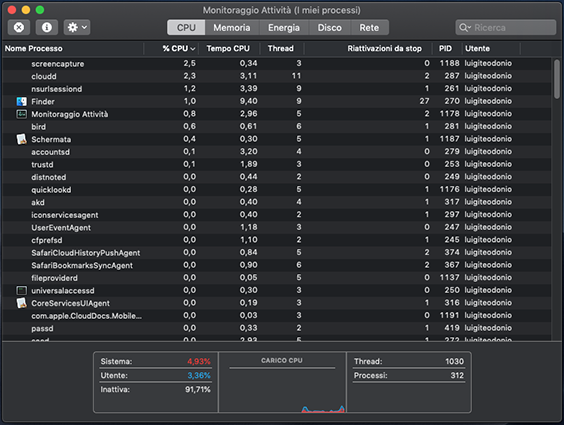Toggle % CPU column sort order
The image size is (564, 425).
(x=171, y=49)
